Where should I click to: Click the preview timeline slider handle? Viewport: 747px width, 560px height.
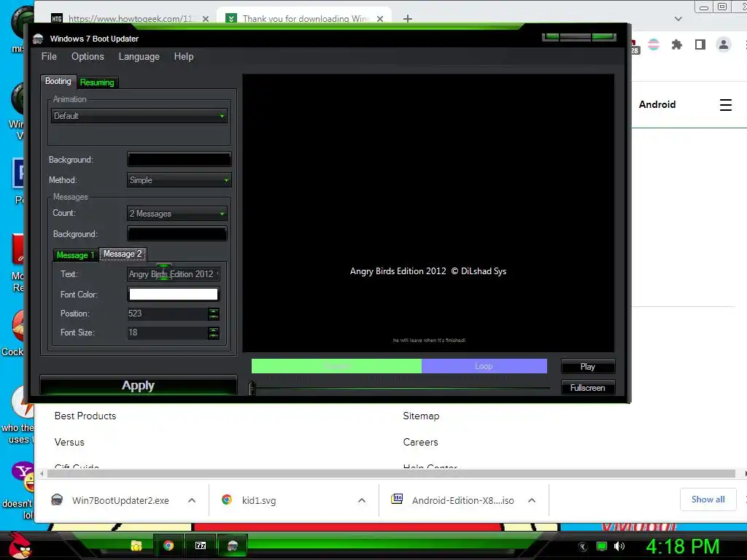click(x=252, y=388)
